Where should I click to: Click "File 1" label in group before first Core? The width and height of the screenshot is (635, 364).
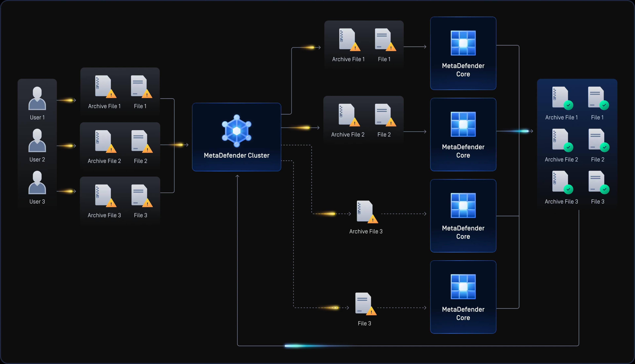[x=384, y=59]
